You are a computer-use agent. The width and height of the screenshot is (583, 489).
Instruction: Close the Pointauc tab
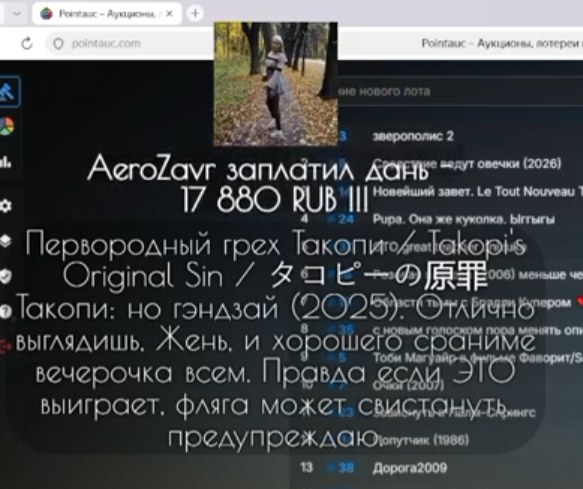[x=169, y=14]
